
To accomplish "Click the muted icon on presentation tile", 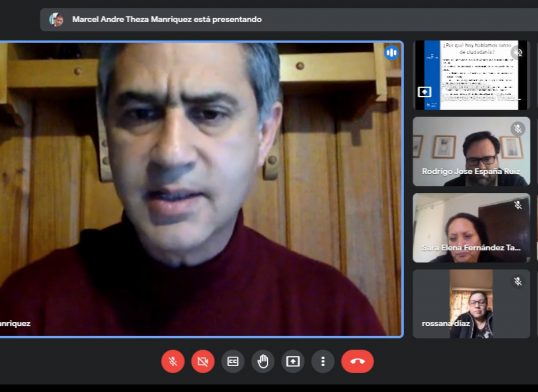I will click(x=518, y=53).
